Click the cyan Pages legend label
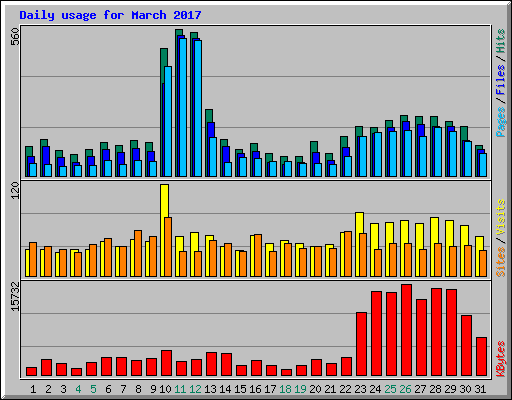 (501, 122)
